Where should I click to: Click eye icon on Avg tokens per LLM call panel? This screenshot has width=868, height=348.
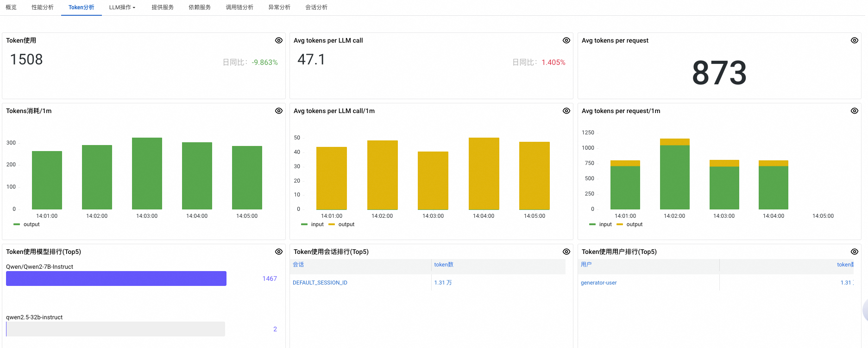click(x=566, y=40)
